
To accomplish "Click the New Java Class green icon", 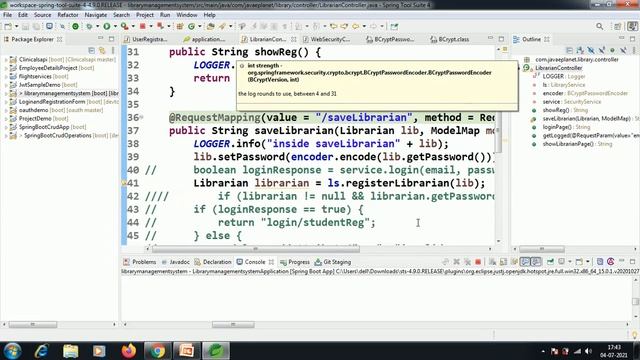I will pyautogui.click(x=191, y=27).
